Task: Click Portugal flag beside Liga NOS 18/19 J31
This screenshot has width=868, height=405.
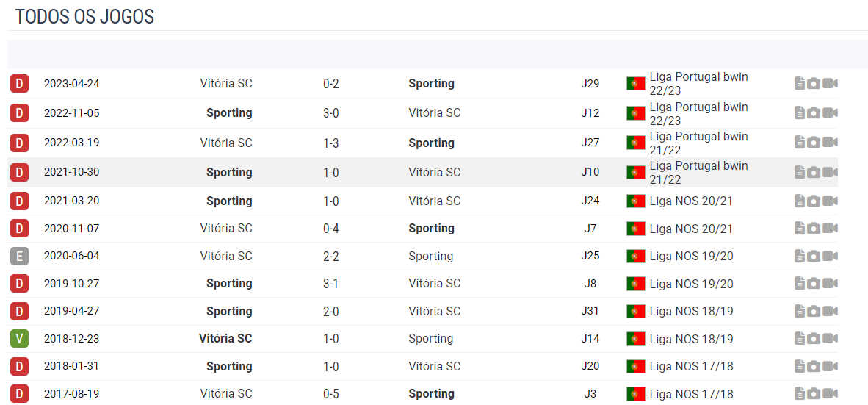Action: tap(636, 312)
